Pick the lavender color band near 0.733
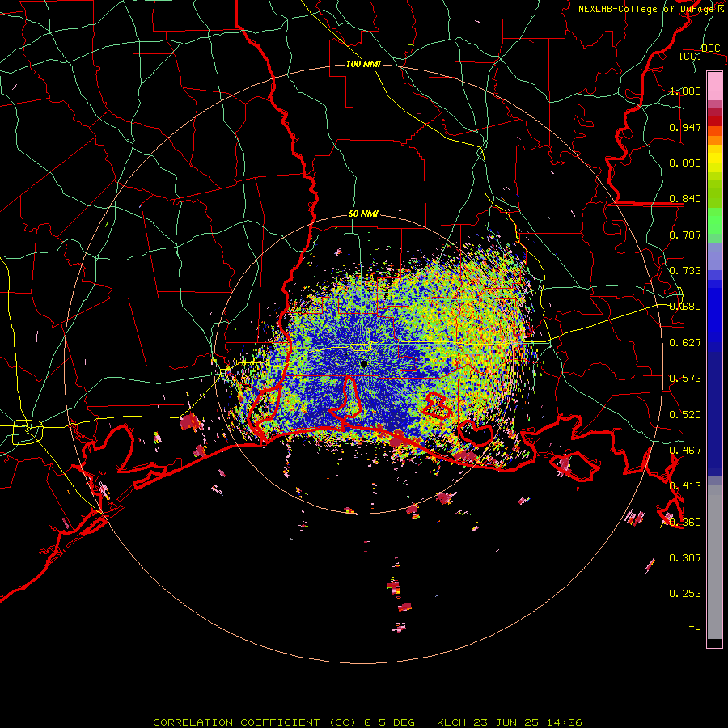 coord(714,256)
